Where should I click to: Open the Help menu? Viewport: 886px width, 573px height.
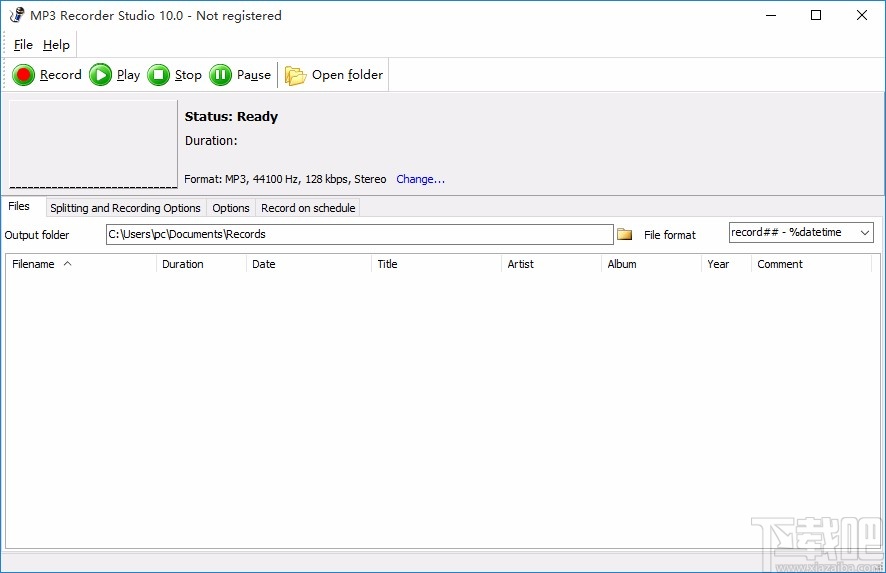coord(56,45)
